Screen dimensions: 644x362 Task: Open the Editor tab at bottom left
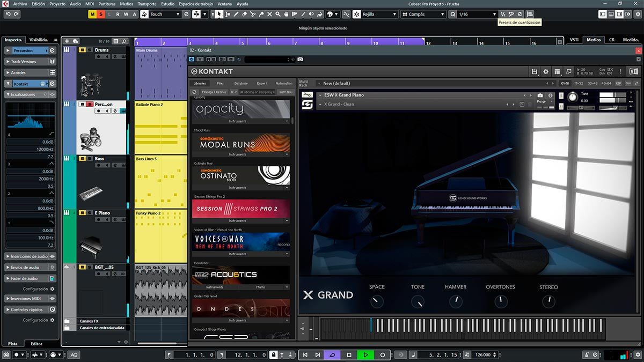(36, 344)
